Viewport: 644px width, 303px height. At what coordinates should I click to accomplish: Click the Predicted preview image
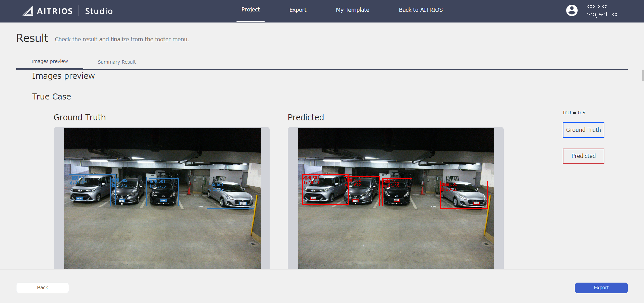pos(396,198)
